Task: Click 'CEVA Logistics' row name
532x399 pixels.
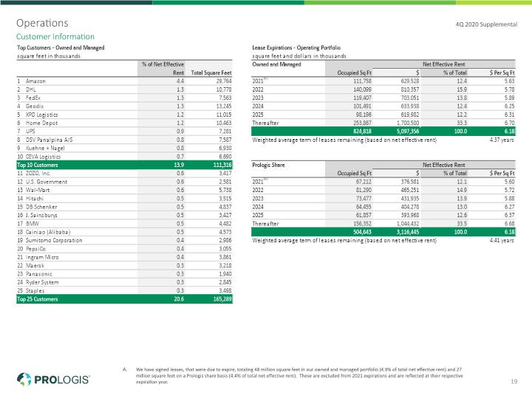Action: click(43, 157)
